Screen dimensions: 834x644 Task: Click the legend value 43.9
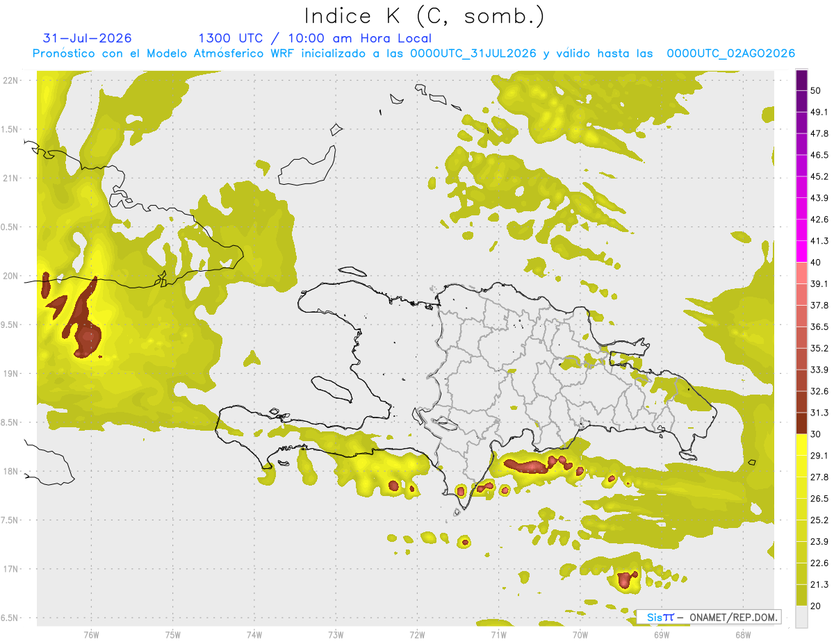pos(819,198)
